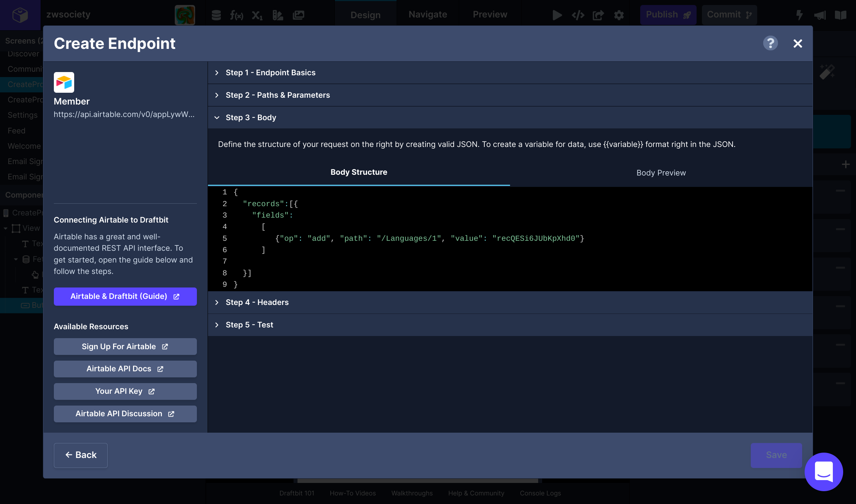Click the Member endpoint URL text
This screenshot has width=856, height=504.
click(124, 114)
